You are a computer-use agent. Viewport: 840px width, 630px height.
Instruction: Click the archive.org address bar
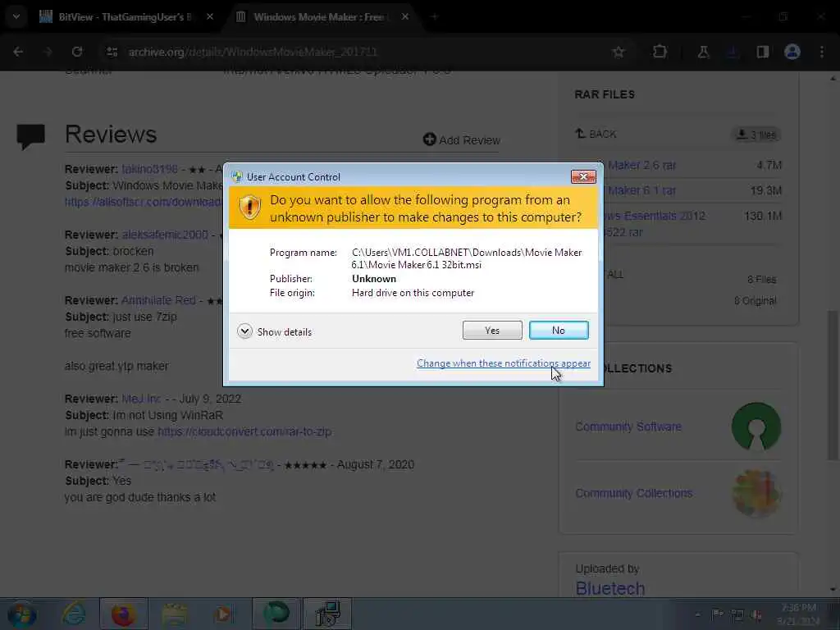pyautogui.click(x=364, y=52)
